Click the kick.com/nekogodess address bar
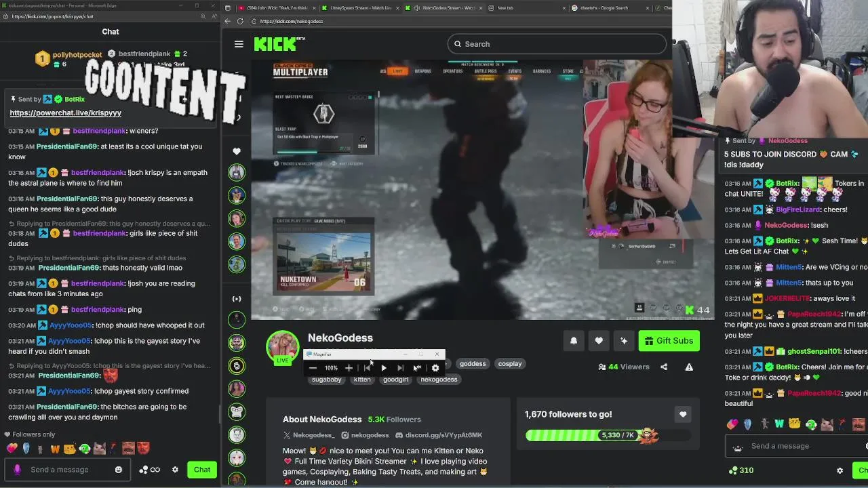Image resolution: width=868 pixels, height=488 pixels. [x=461, y=21]
